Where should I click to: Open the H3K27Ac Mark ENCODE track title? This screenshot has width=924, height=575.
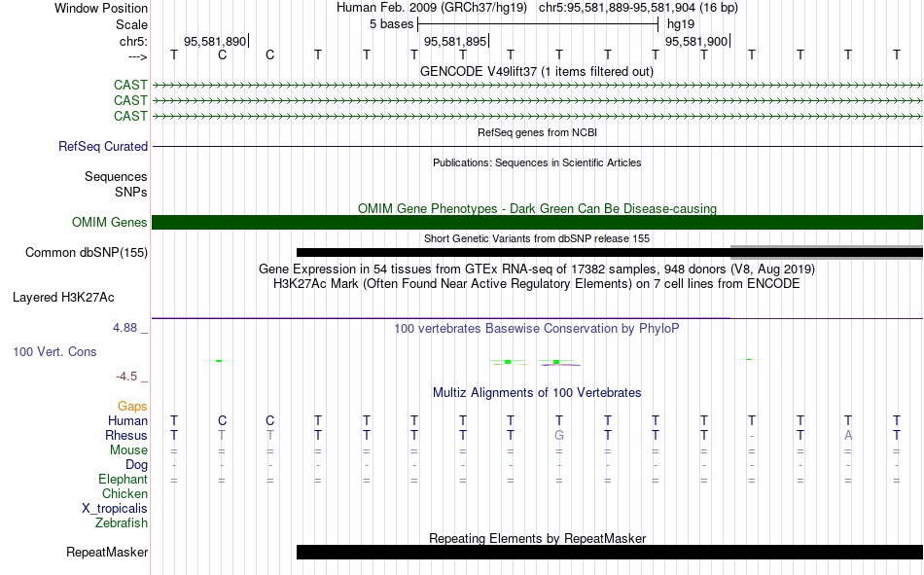[x=537, y=284]
